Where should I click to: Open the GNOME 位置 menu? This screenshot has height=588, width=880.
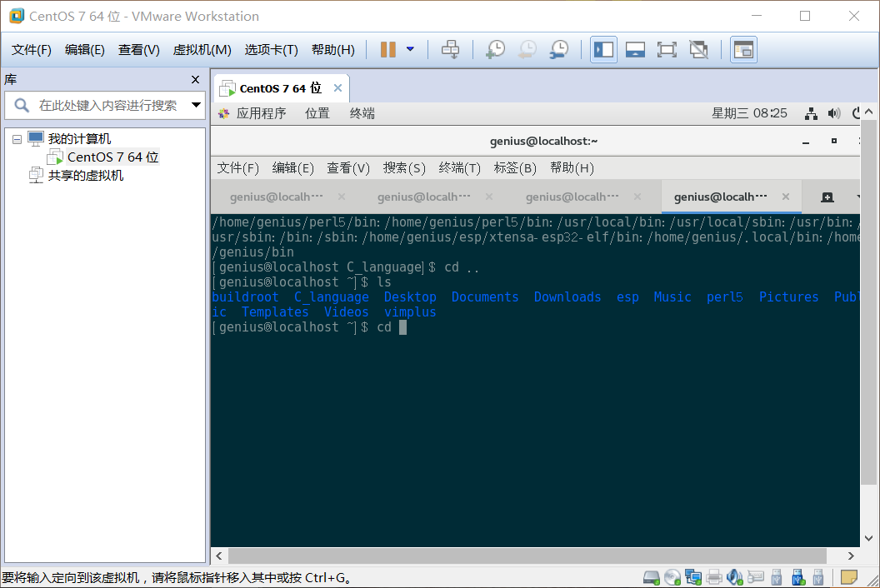[317, 113]
